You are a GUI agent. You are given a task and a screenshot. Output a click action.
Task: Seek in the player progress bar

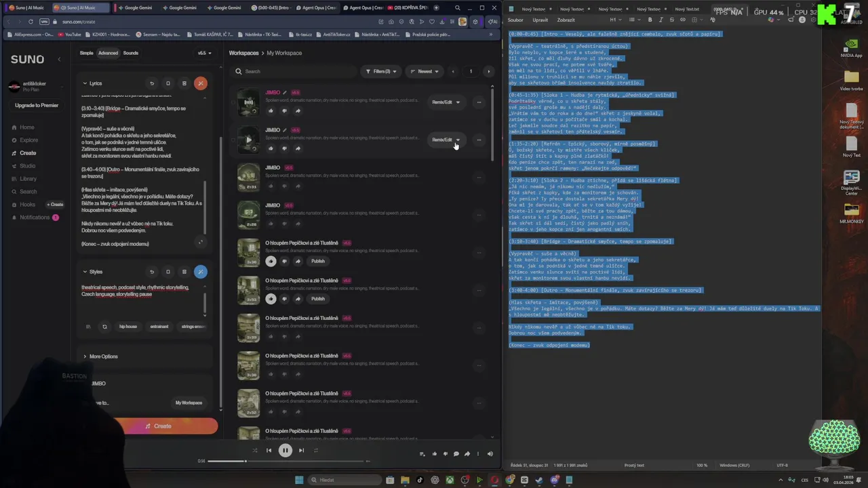point(287,462)
